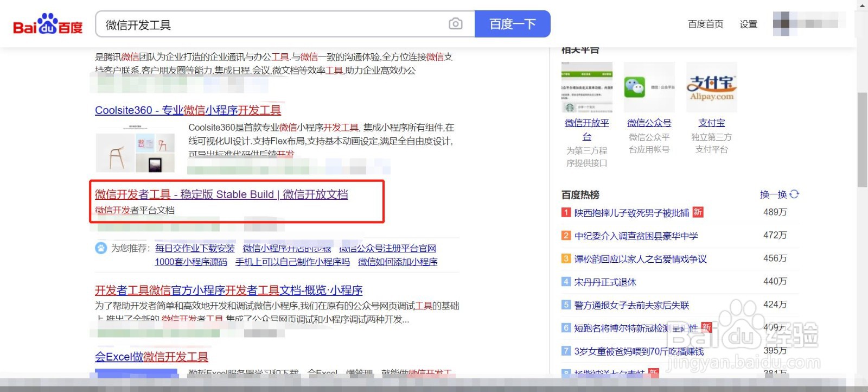The width and height of the screenshot is (868, 392).
Task: Open image search camera icon
Action: (456, 24)
